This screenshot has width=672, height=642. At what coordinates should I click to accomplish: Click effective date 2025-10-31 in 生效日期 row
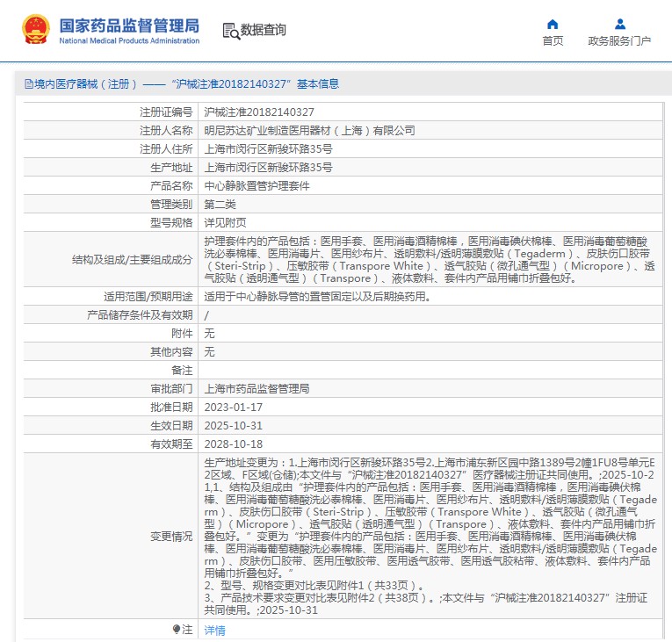click(x=234, y=426)
